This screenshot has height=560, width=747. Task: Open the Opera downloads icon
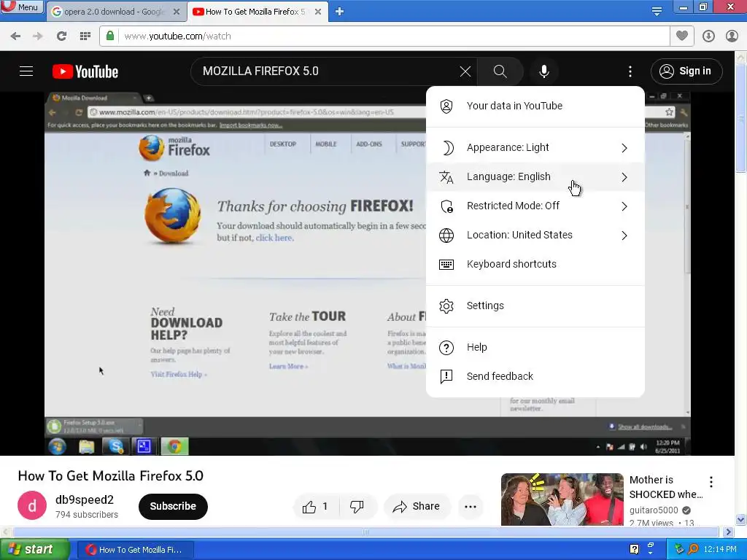point(708,36)
